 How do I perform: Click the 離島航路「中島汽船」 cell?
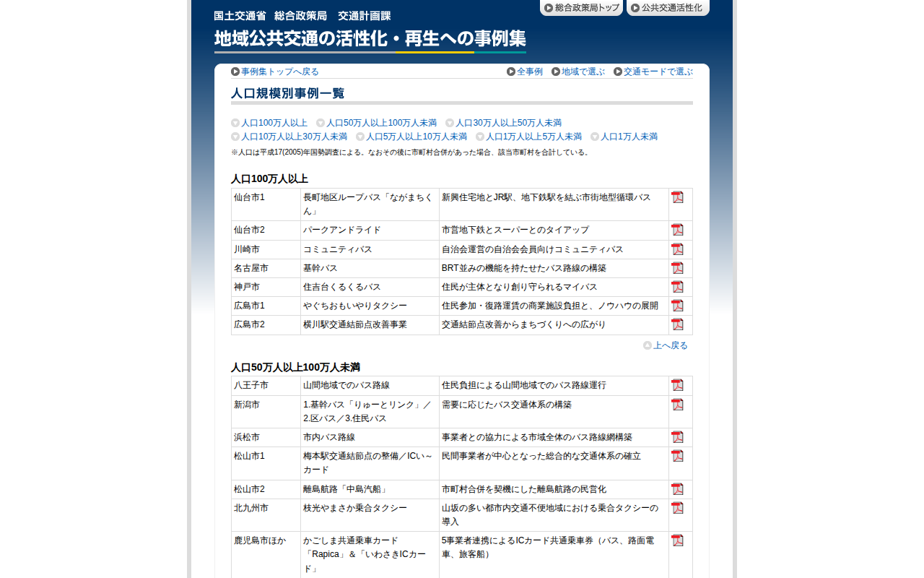[370, 489]
